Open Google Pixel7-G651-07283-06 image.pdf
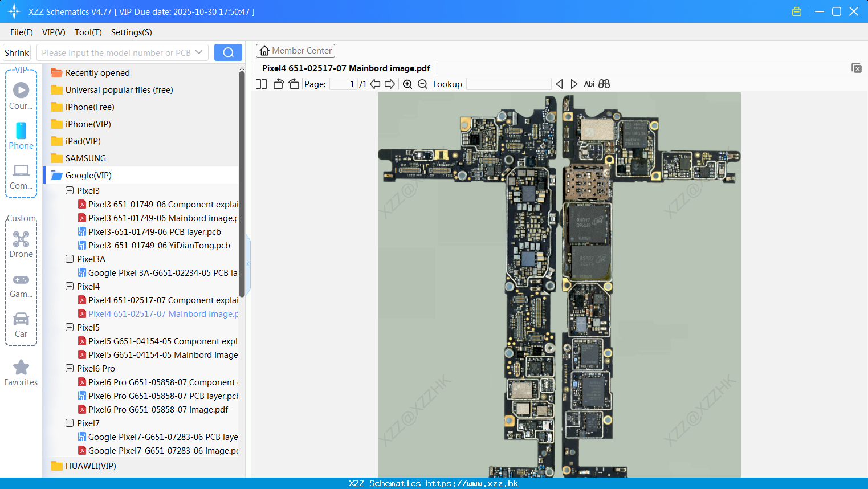 [x=163, y=451]
